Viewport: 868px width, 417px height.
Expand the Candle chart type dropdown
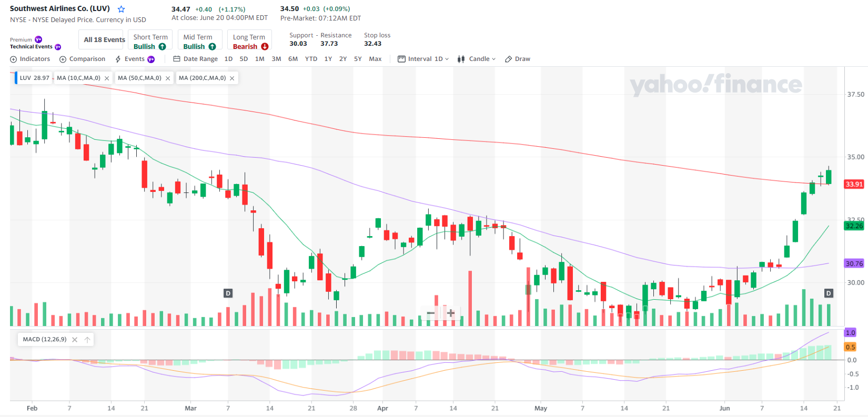coord(477,59)
